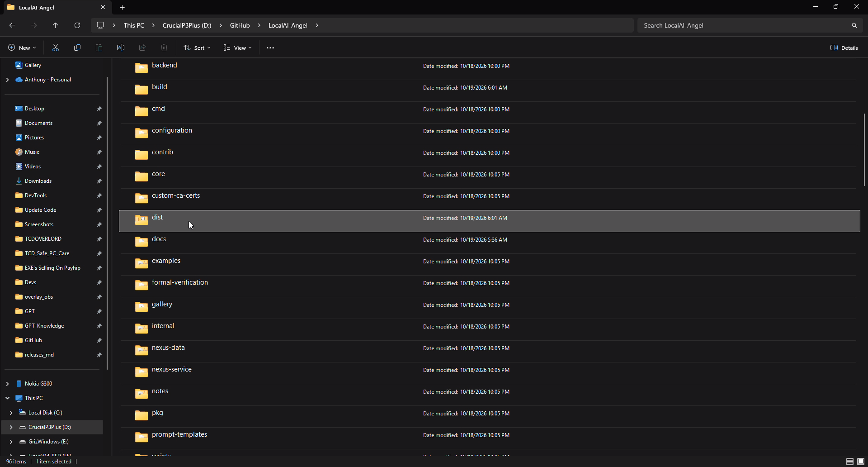Select the nexus-service folder
This screenshot has width=868, height=467.
pos(489,373)
